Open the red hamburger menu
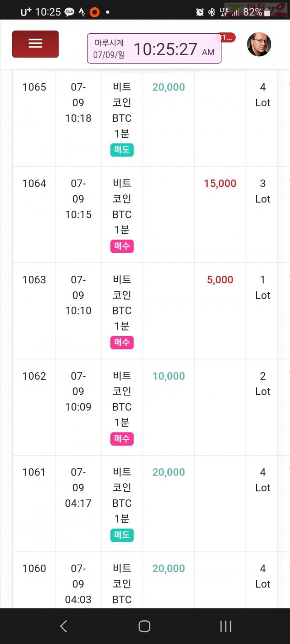Image resolution: width=290 pixels, height=644 pixels. pyautogui.click(x=35, y=44)
